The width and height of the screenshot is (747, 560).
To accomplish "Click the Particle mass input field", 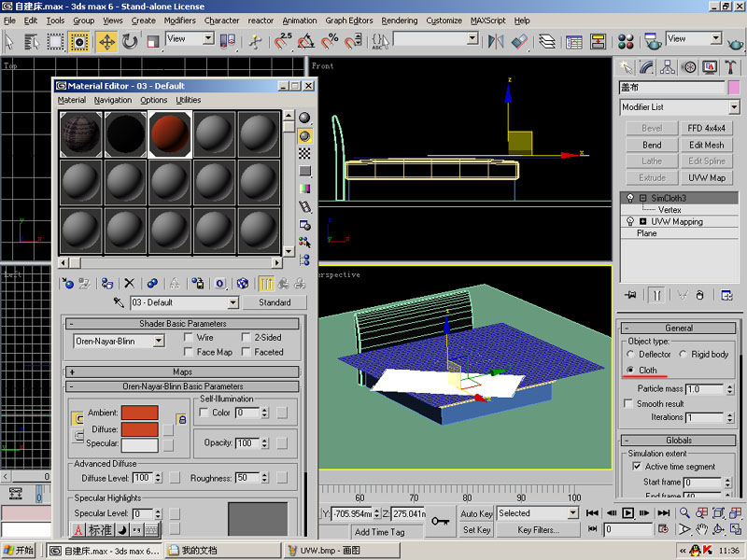I will click(x=705, y=389).
